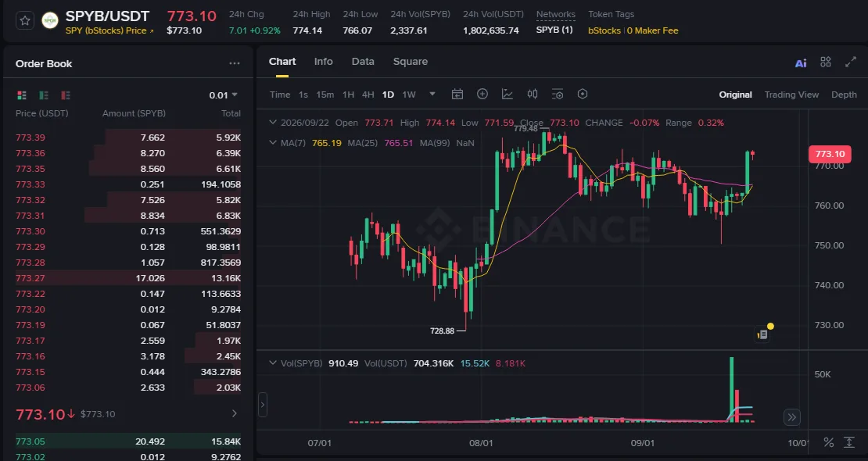This screenshot has height=461, width=868.
Task: Click the Networks label
Action: coord(556,14)
